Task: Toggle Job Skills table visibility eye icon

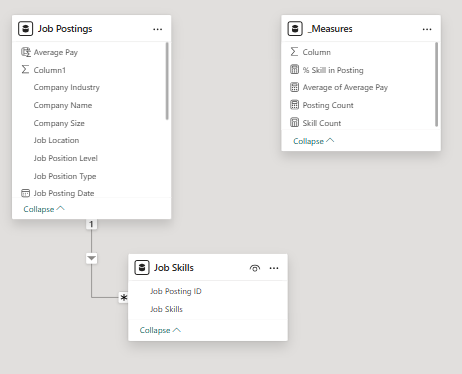Action: (x=255, y=268)
